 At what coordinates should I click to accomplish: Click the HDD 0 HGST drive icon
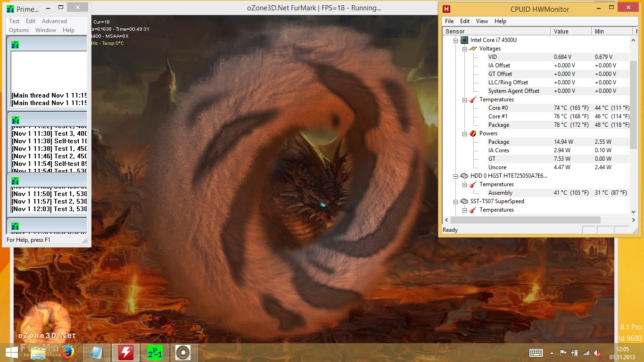pyautogui.click(x=464, y=176)
